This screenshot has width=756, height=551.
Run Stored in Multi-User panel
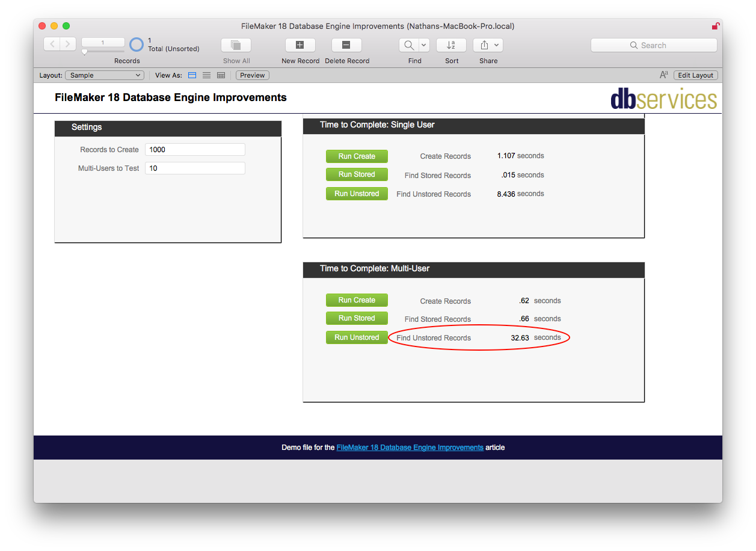click(x=357, y=318)
